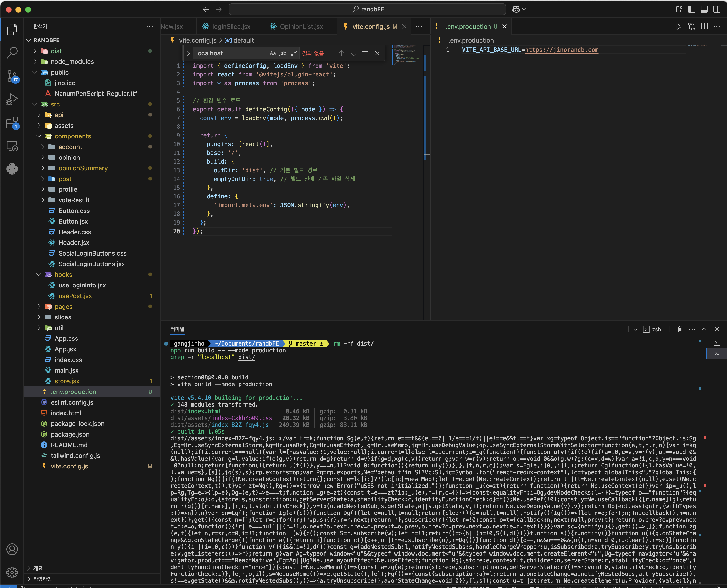Open package.json in the file tree
The width and height of the screenshot is (727, 588).
92,434
